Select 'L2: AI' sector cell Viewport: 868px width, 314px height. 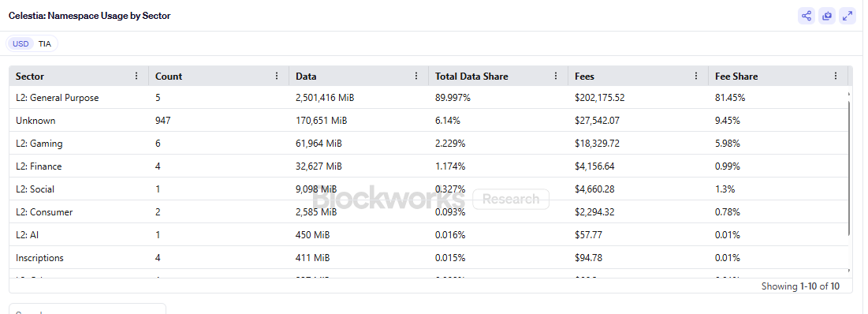pos(79,235)
